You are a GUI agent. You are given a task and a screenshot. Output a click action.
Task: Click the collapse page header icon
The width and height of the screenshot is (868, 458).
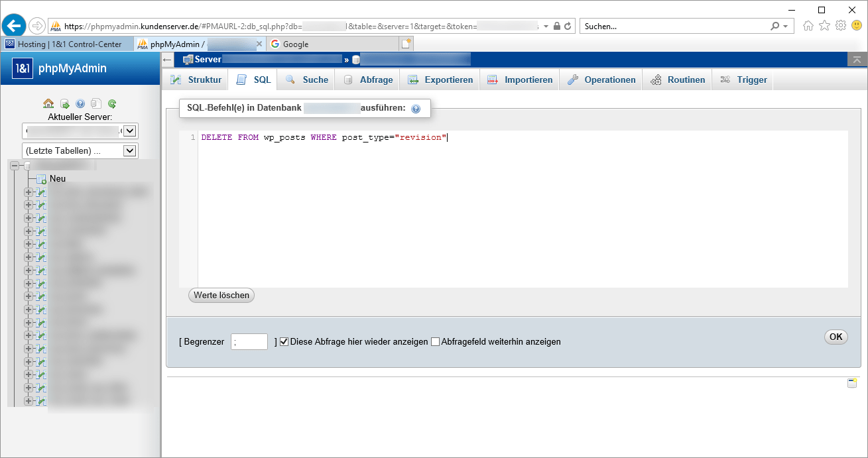coord(857,60)
